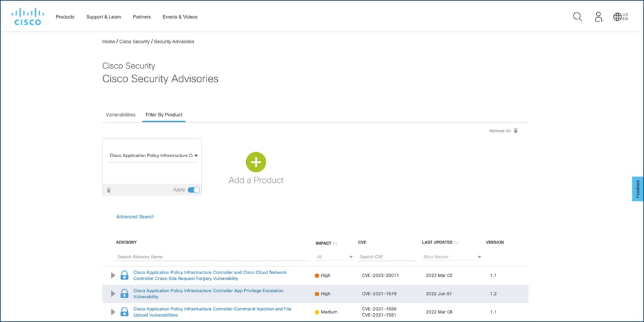This screenshot has width=644, height=322.
Task: Click lock icon for App Privilege Escalation advisory
Action: (125, 294)
